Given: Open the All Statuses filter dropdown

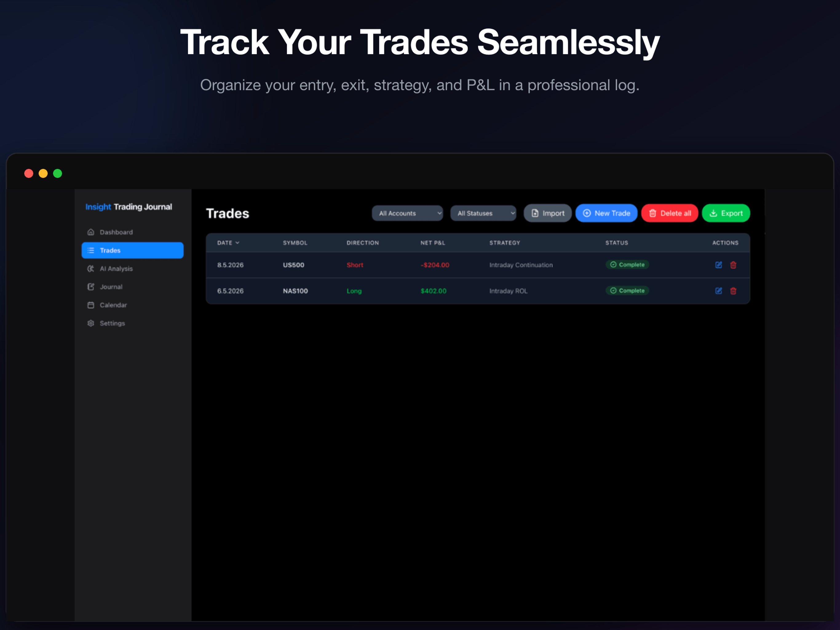Looking at the screenshot, I should 483,213.
